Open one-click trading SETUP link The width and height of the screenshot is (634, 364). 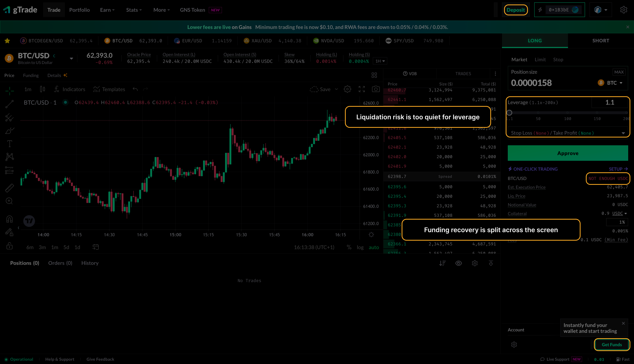click(x=618, y=169)
